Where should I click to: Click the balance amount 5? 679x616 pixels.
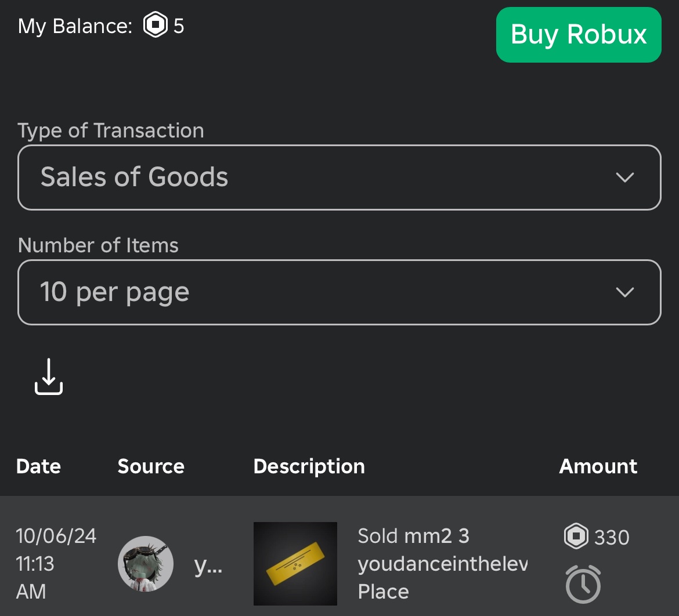(178, 26)
